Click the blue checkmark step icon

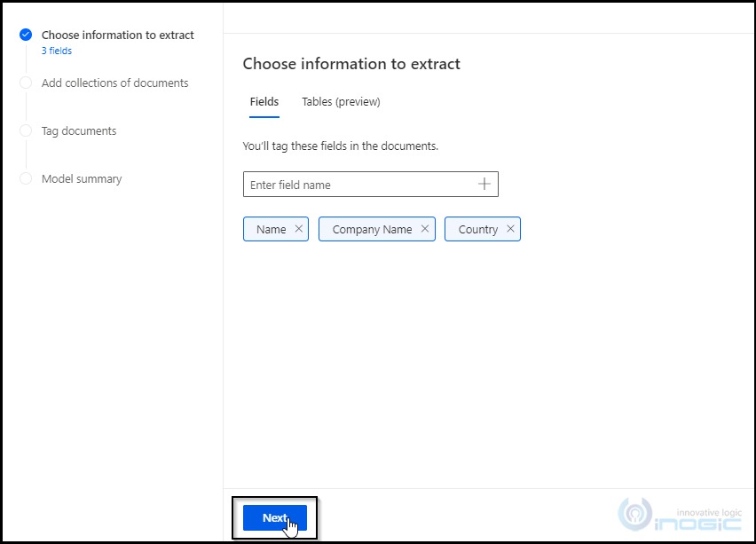click(x=26, y=35)
